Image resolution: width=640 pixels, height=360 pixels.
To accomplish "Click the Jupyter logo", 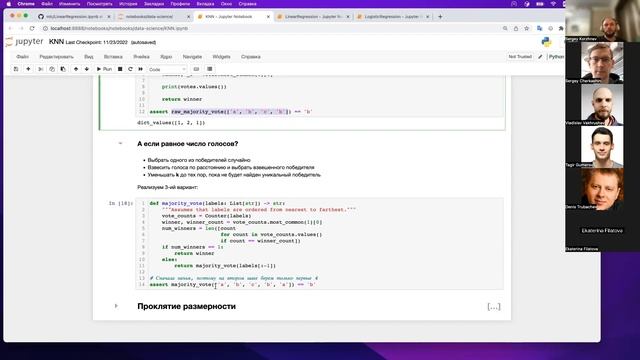I will pos(24,42).
